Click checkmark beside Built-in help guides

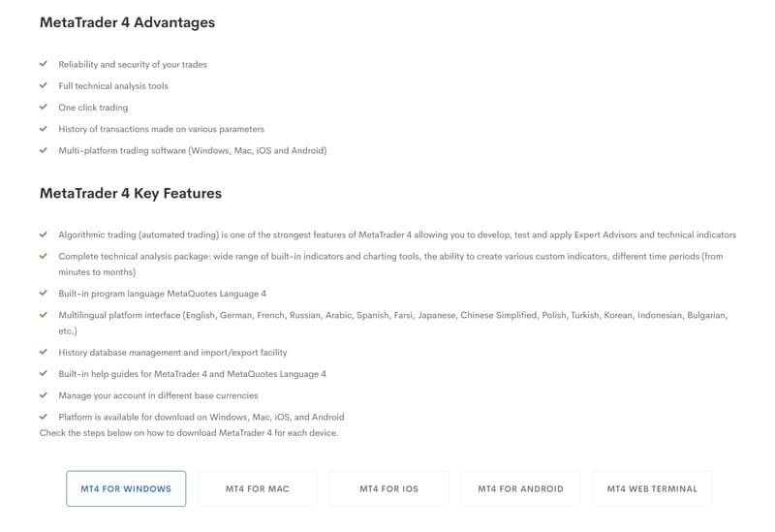44,373
